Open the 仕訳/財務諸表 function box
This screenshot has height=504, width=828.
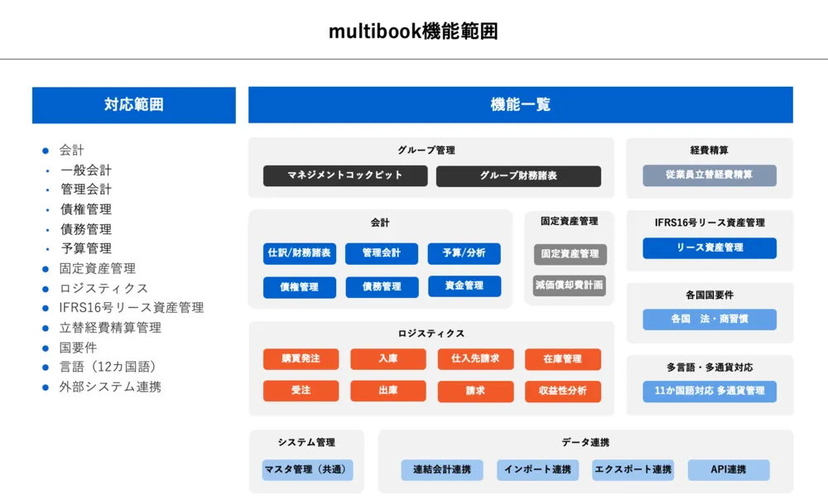(x=300, y=253)
